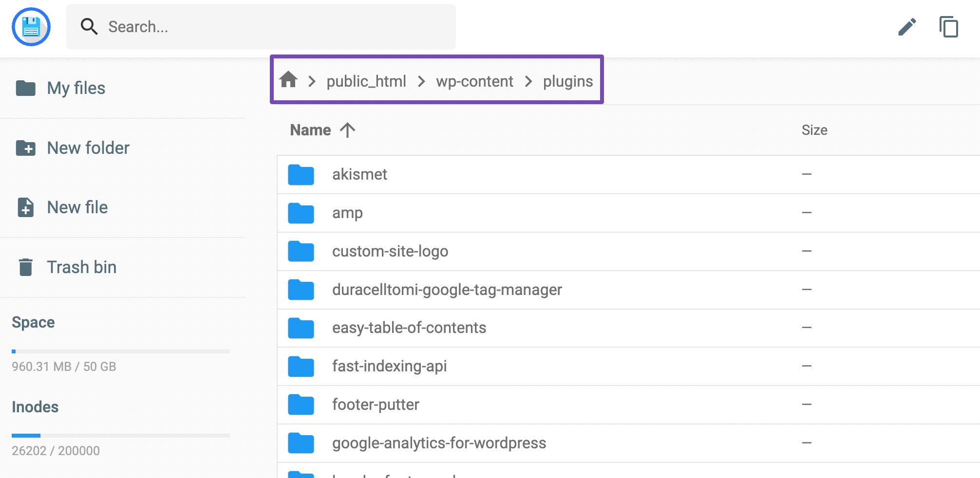Click the search magnifier icon
The image size is (980, 478).
tap(89, 27)
